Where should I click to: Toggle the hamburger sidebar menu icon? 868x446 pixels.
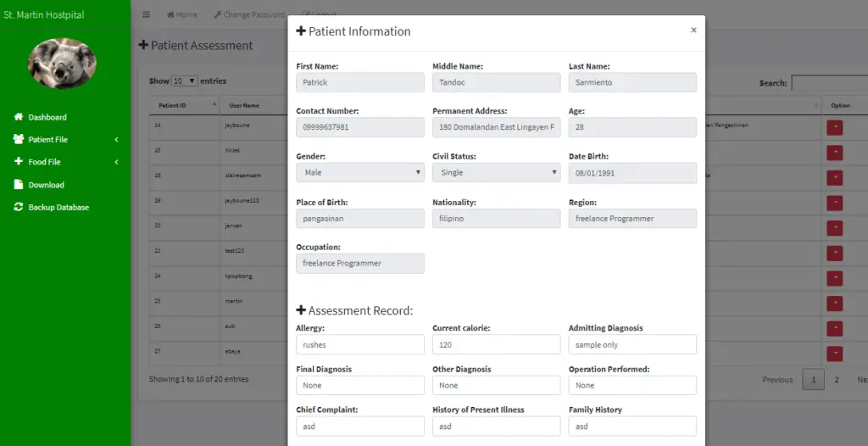[x=146, y=14]
